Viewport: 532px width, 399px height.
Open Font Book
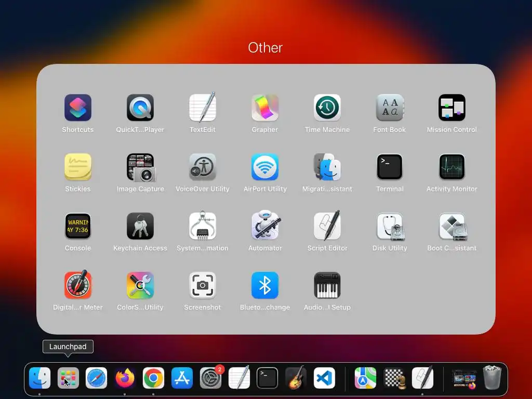tap(390, 108)
